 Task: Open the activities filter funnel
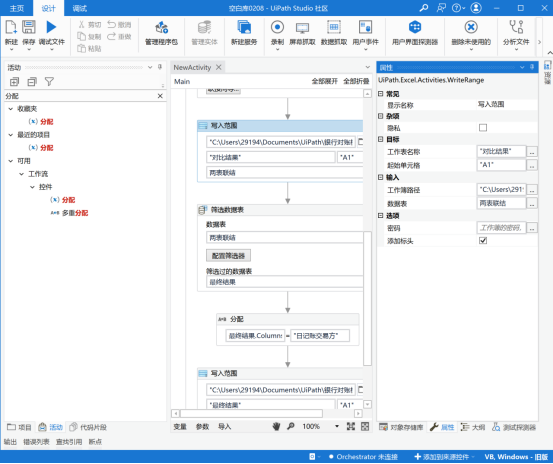coord(49,82)
